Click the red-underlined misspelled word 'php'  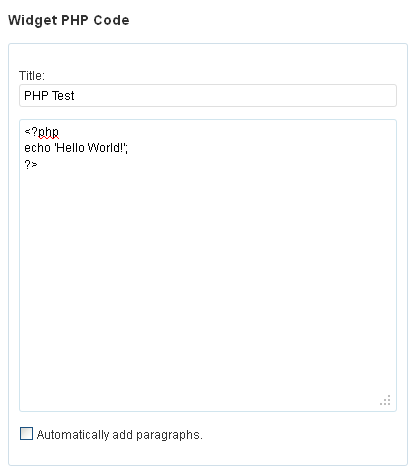pyautogui.click(x=49, y=132)
